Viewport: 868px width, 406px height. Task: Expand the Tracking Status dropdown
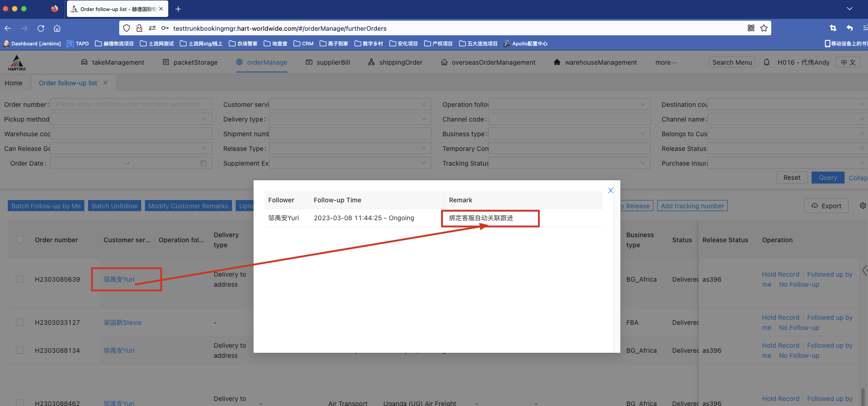point(569,163)
